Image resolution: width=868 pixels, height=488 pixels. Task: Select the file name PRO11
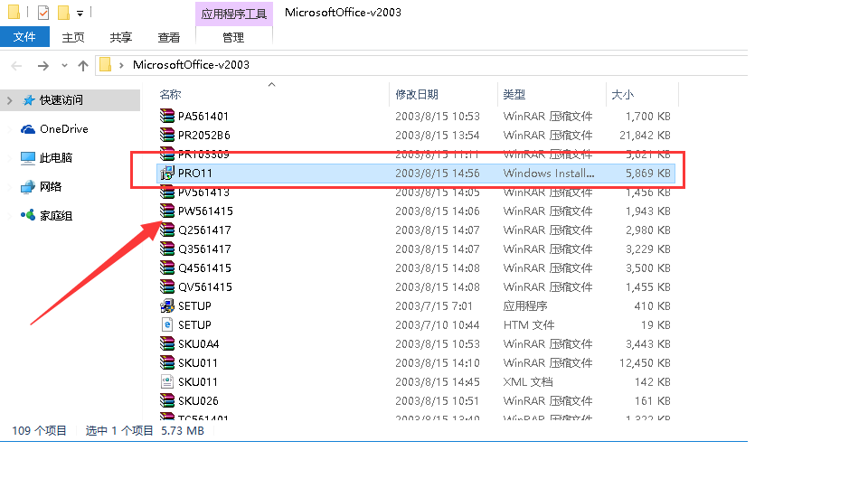pyautogui.click(x=195, y=174)
